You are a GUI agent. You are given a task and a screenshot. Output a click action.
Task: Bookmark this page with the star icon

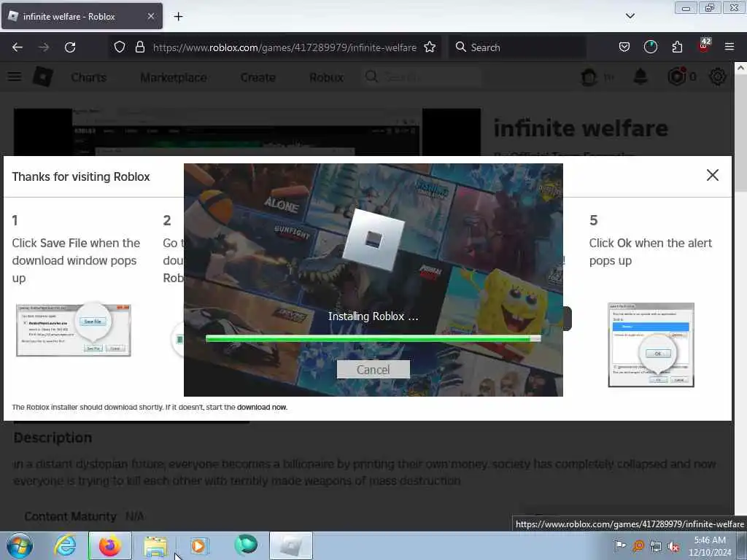point(430,47)
